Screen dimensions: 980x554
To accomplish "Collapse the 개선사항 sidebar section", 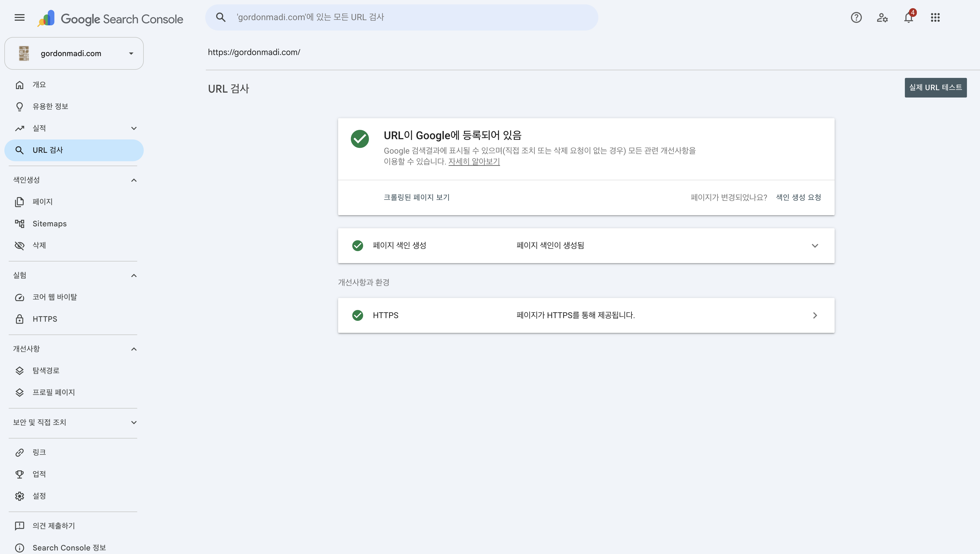I will (134, 349).
